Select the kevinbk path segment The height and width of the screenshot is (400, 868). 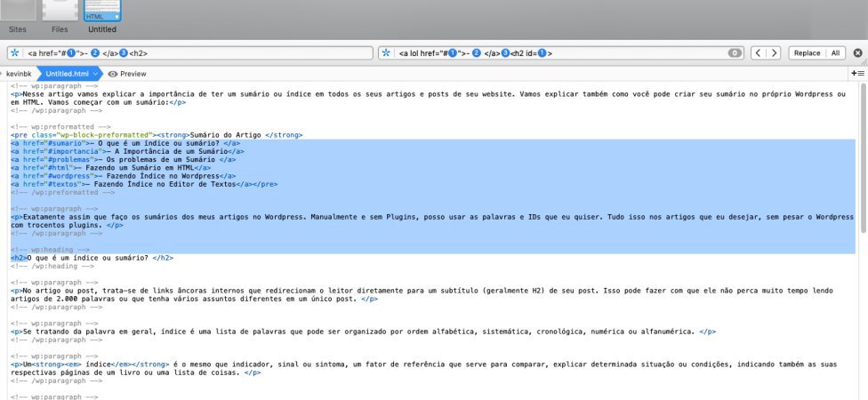19,74
